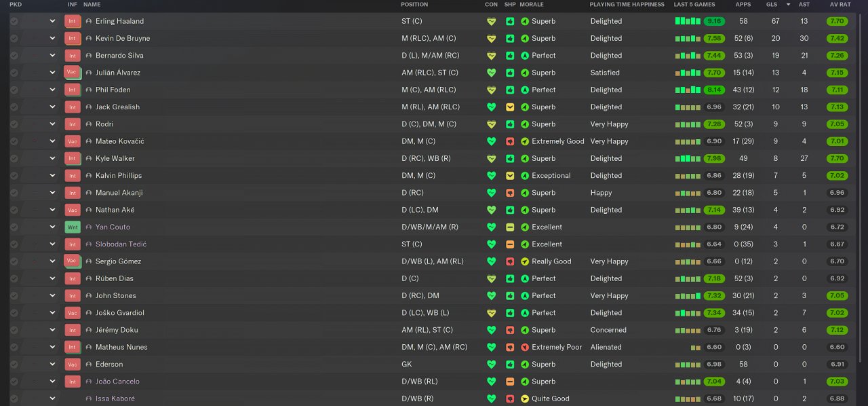Sort by the APPS column header

(743, 5)
